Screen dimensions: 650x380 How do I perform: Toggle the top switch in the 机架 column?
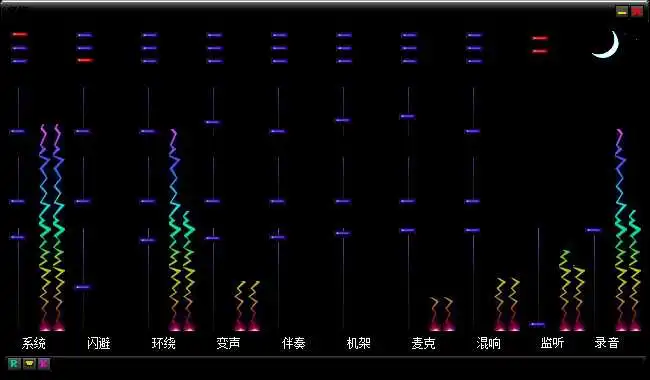[x=344, y=35]
